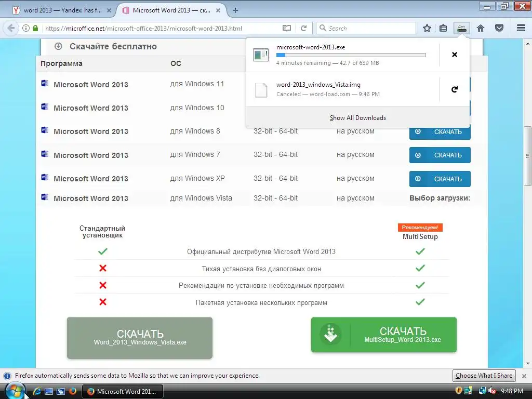The height and width of the screenshot is (399, 532).
Task: Click СКАЧАТЬ button for Windows XP
Action: (440, 179)
